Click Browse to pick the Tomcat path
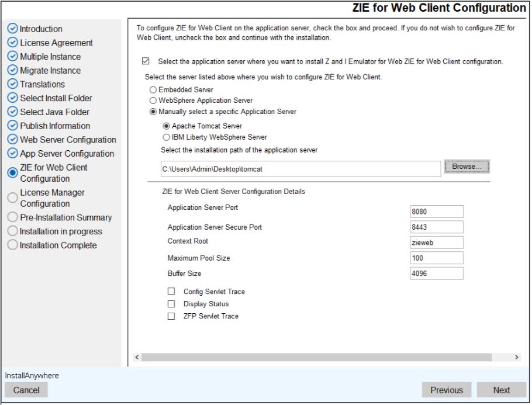The height and width of the screenshot is (405, 532). point(467,167)
